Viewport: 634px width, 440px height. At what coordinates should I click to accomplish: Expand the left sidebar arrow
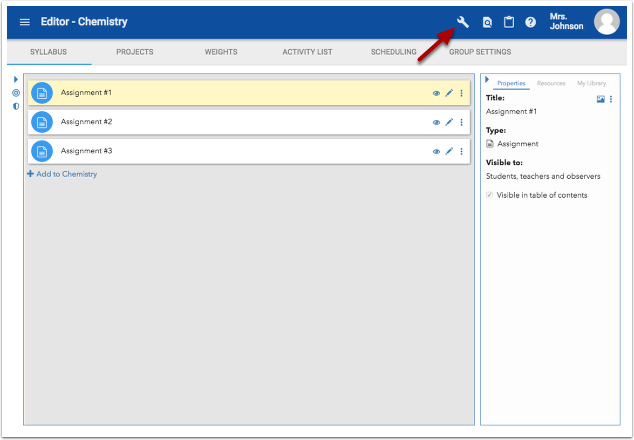pos(16,79)
